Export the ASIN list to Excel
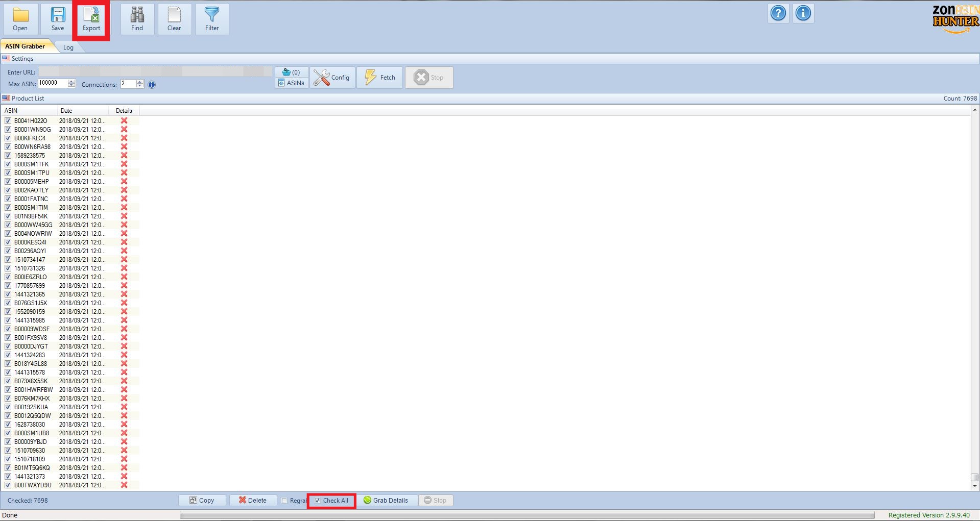The width and height of the screenshot is (980, 521). point(91,19)
